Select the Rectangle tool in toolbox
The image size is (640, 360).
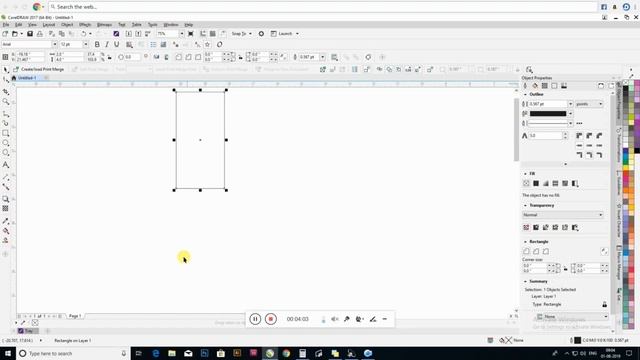click(x=6, y=133)
